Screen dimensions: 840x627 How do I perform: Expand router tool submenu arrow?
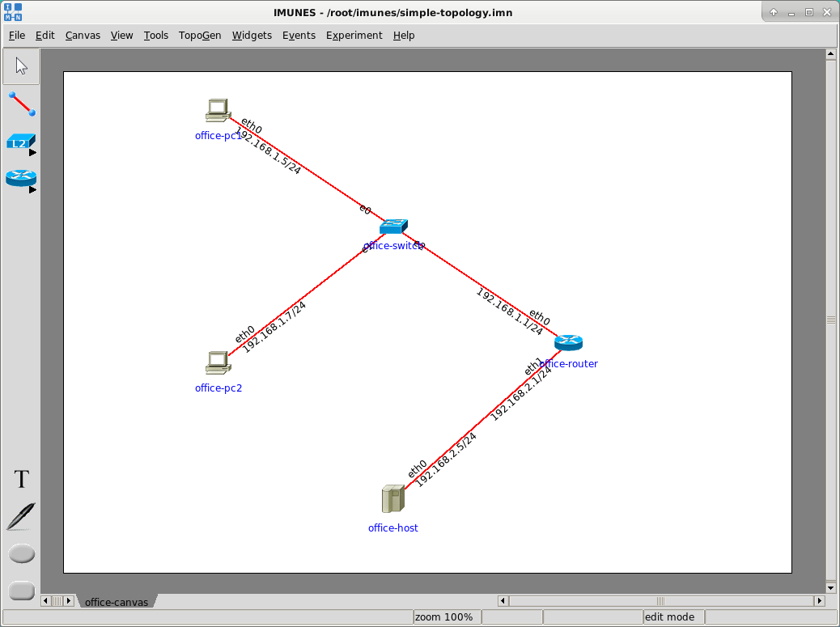pyautogui.click(x=32, y=189)
